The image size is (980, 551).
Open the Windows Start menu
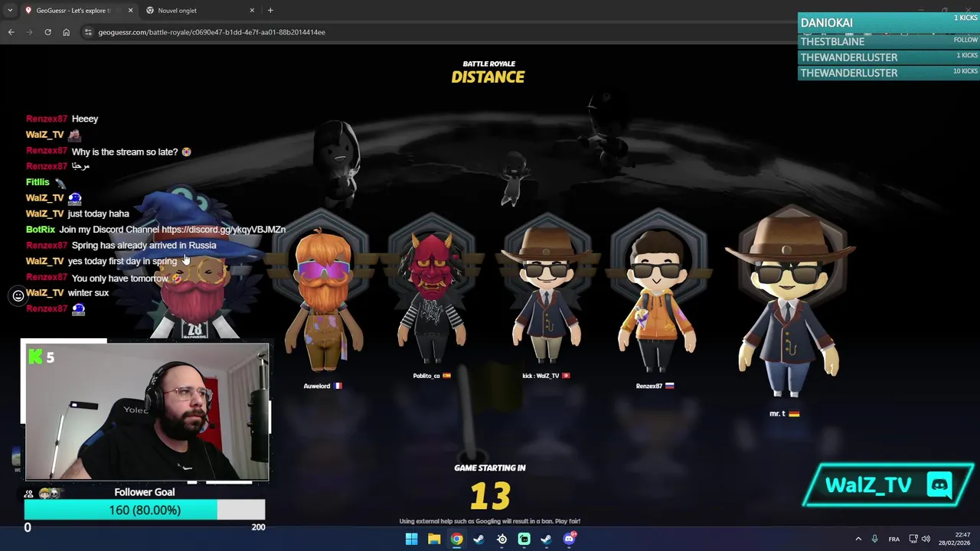411,540
